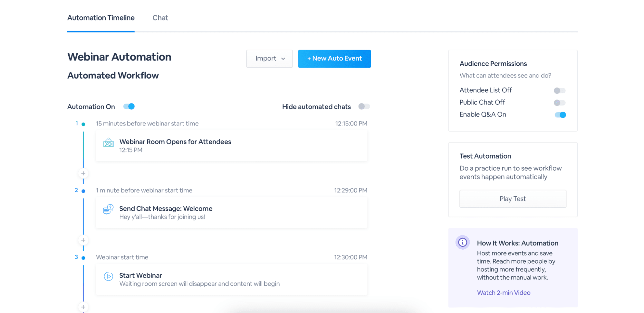Open the Import dropdown
The image size is (644, 313).
click(x=269, y=59)
